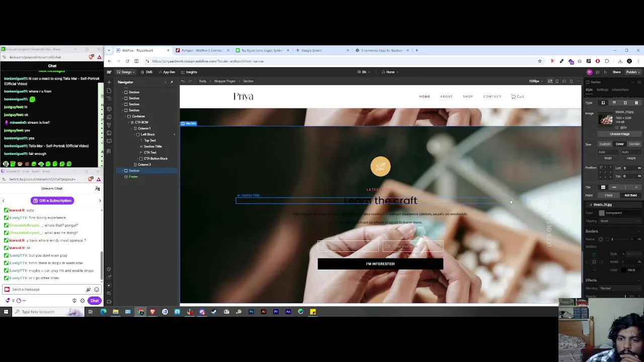The image size is (644, 362).
Task: Collapse all items in Navigator
Action: [x=166, y=82]
